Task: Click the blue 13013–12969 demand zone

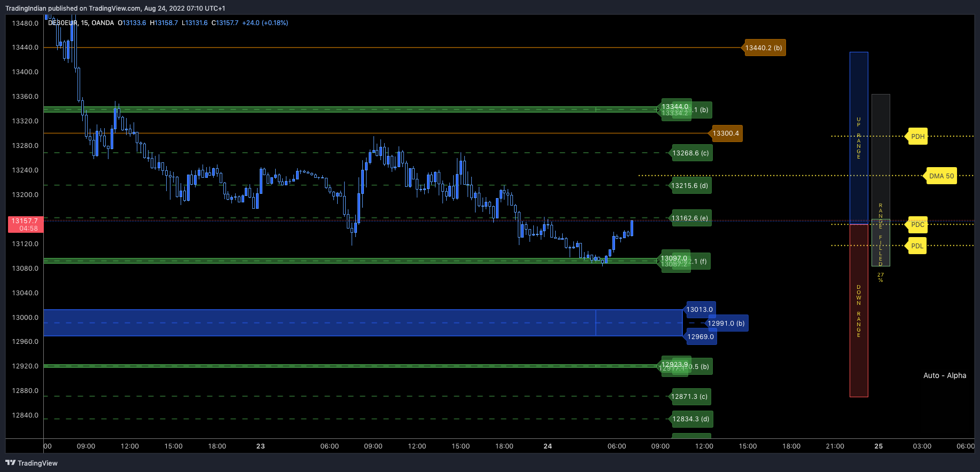Action: (363, 323)
